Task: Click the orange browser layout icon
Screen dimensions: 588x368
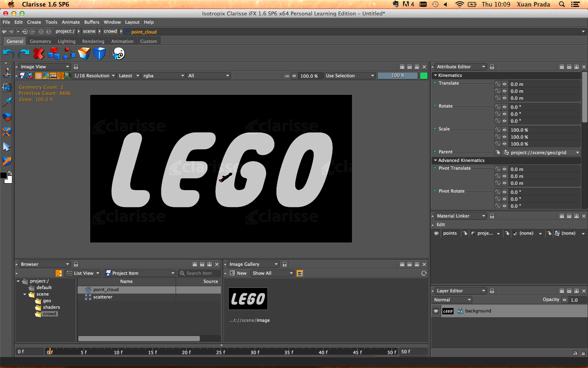Action: coord(59,273)
